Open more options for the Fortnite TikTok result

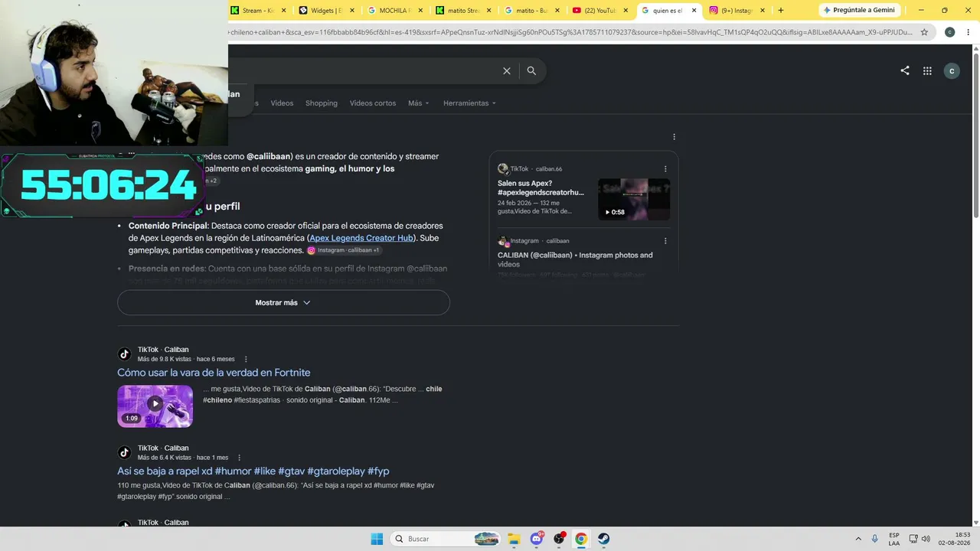[x=246, y=359]
